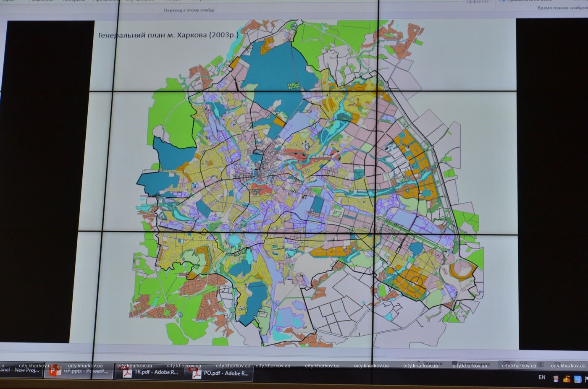
Task: Toggle the Примечания comments button
Action: click(471, 364)
